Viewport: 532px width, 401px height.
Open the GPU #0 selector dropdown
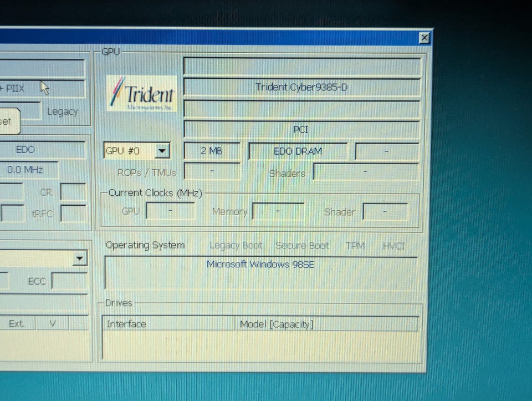(x=162, y=151)
